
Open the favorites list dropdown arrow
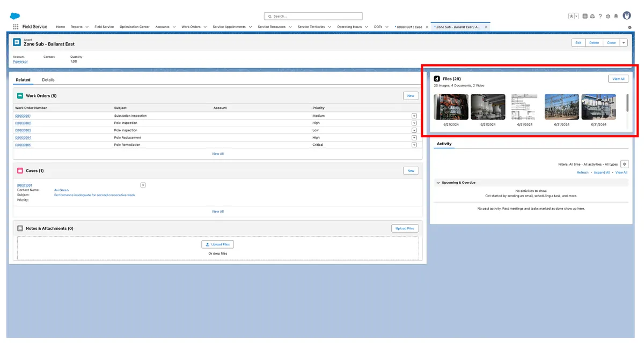[x=576, y=16]
